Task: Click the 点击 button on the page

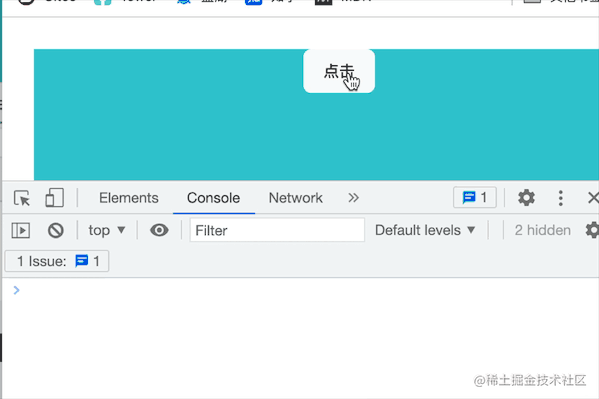Action: tap(339, 71)
